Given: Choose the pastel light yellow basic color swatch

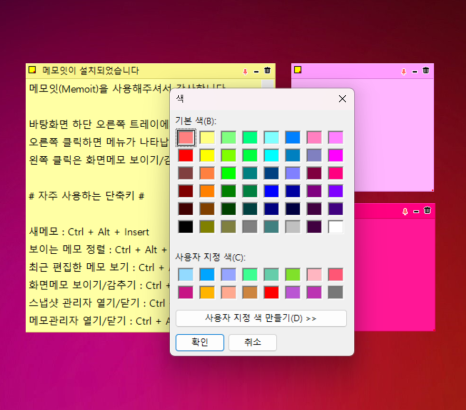Looking at the screenshot, I should click(x=207, y=137).
